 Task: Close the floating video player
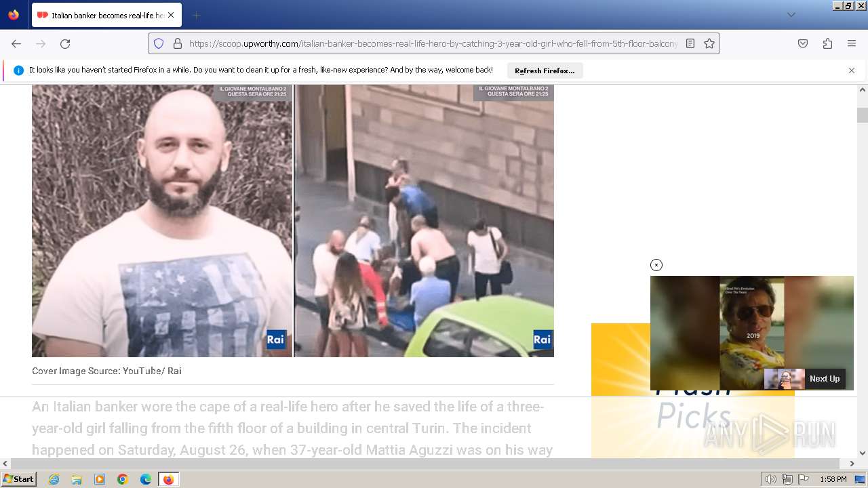tap(656, 265)
